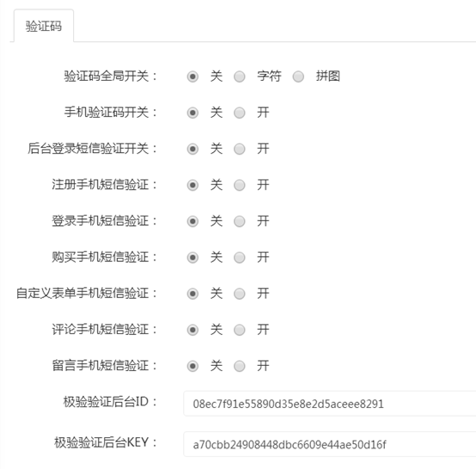Set 评论手机短信验证 to 关

pyautogui.click(x=192, y=330)
